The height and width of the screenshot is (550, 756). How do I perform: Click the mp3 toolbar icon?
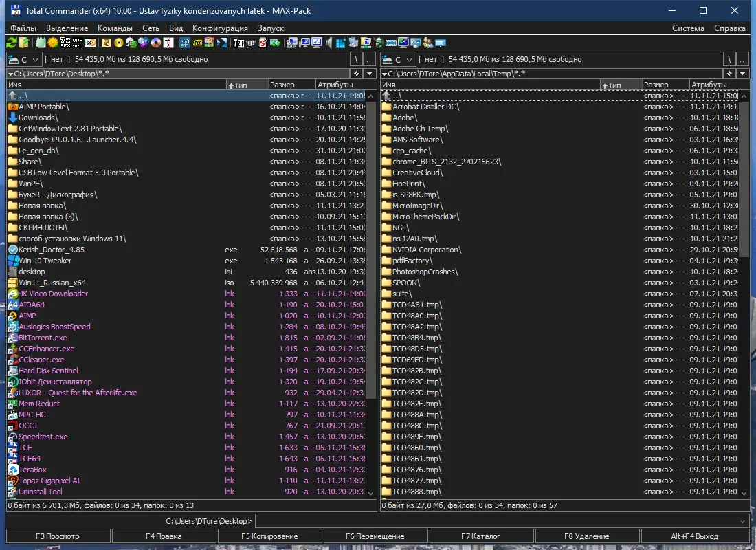185,43
